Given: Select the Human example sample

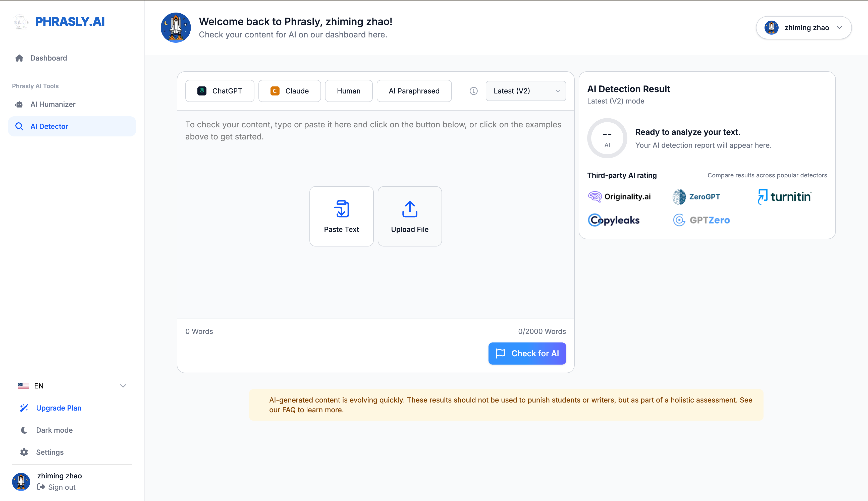Looking at the screenshot, I should pos(348,91).
